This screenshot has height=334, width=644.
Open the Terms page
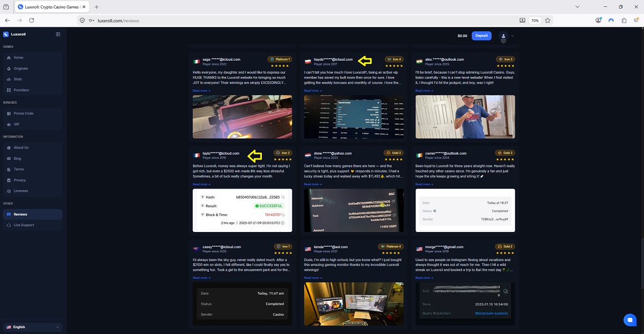tap(32, 169)
